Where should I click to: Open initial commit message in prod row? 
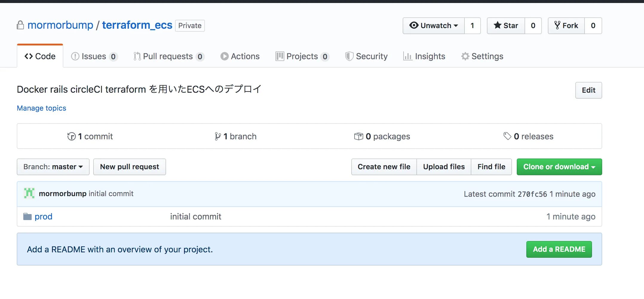(196, 216)
